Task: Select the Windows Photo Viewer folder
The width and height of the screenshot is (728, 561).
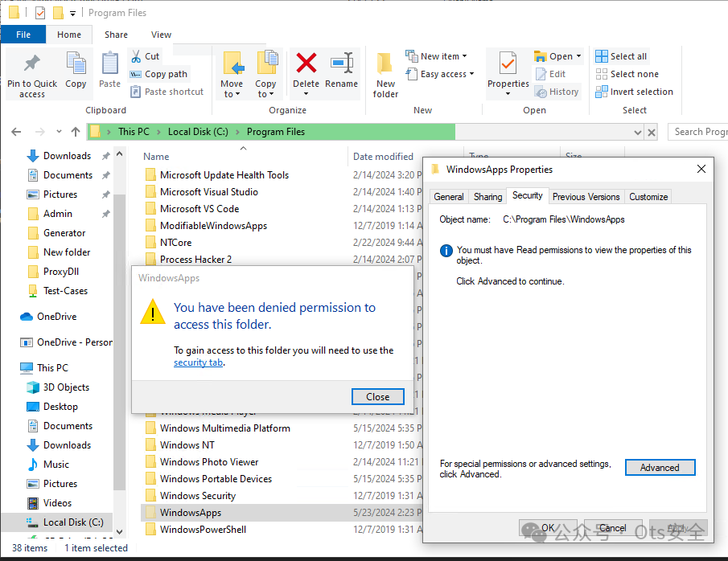Action: point(209,461)
